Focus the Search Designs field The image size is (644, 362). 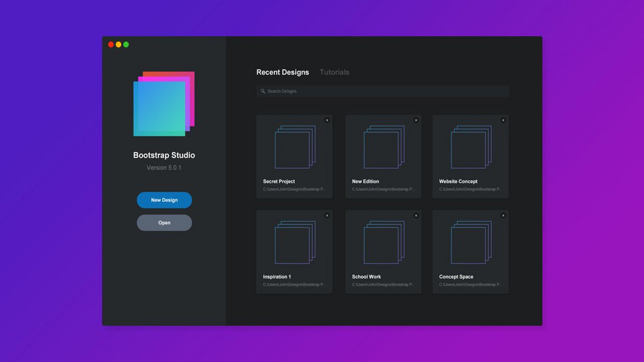[x=383, y=91]
